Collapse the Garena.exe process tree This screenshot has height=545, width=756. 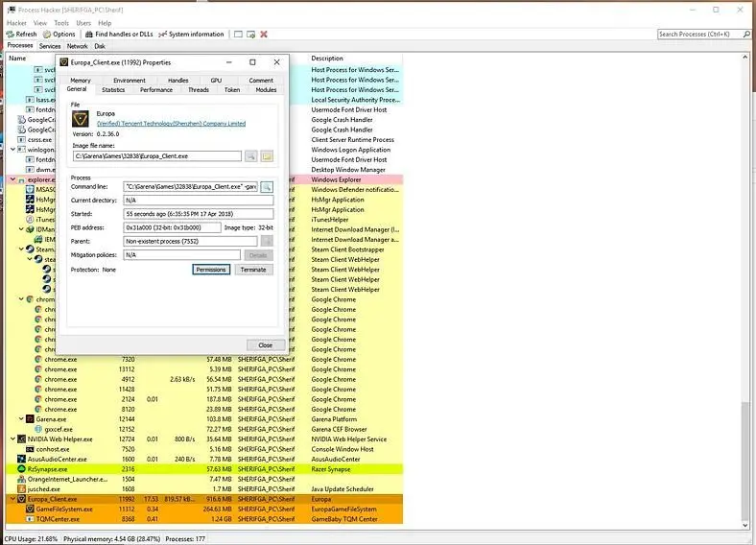tap(21, 419)
